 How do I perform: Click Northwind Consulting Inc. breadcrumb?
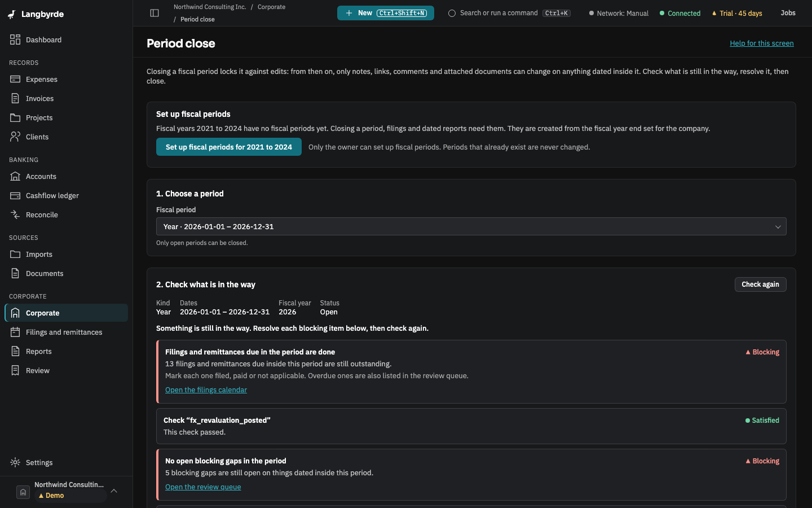(x=210, y=7)
